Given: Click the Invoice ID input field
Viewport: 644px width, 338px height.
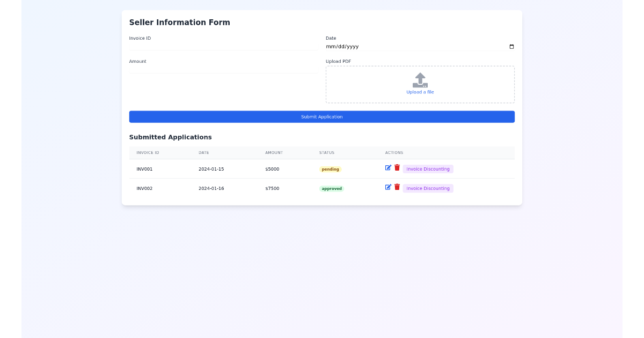Looking at the screenshot, I should [223, 47].
